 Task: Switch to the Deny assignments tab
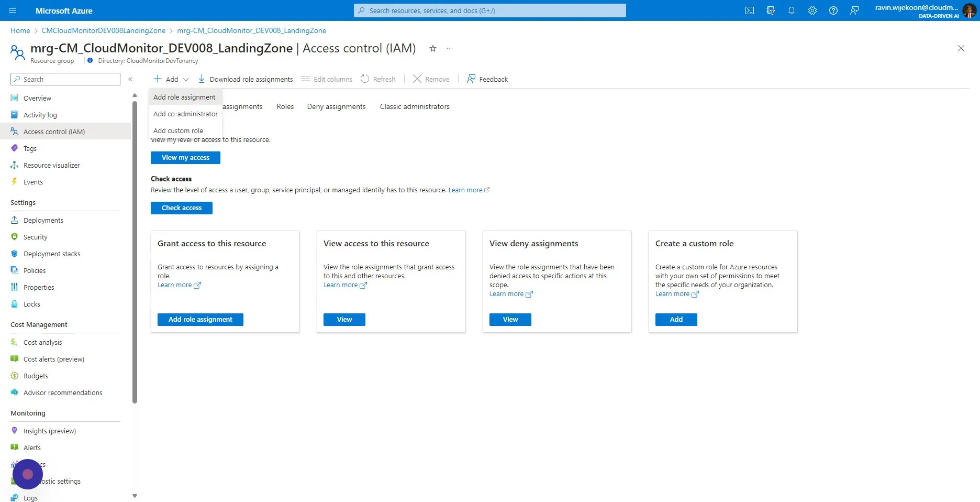click(x=336, y=106)
